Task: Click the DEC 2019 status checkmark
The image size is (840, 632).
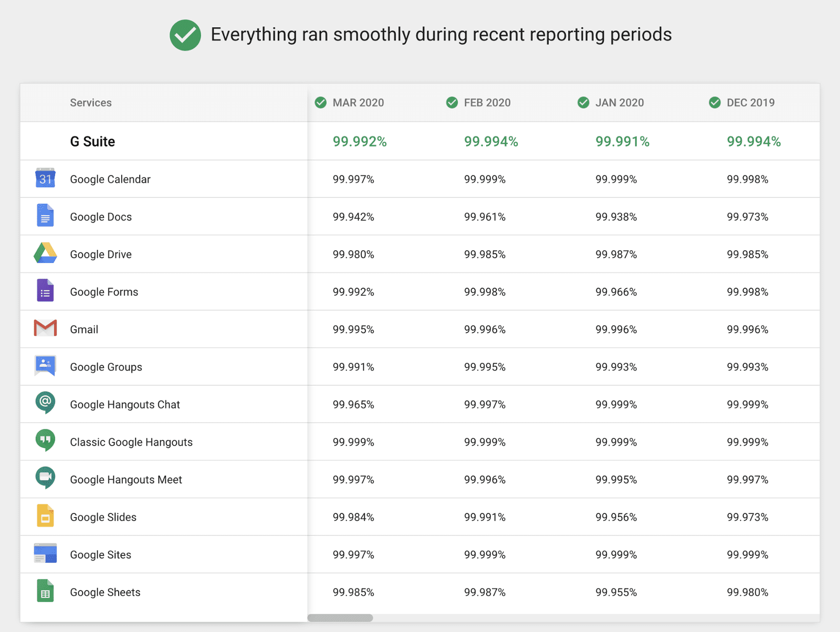Action: point(715,103)
